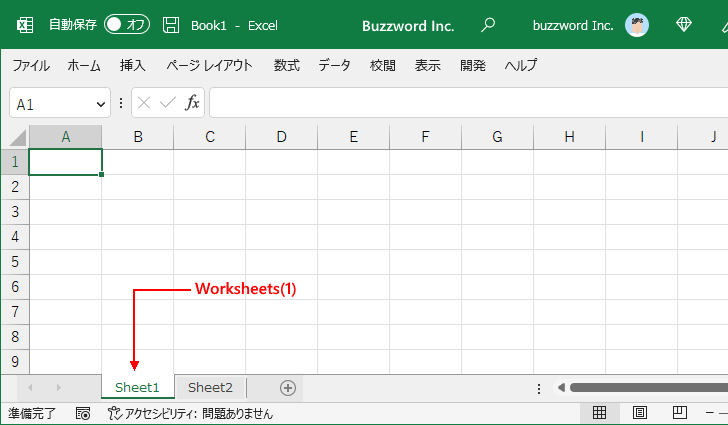Click cell A1

(65, 162)
